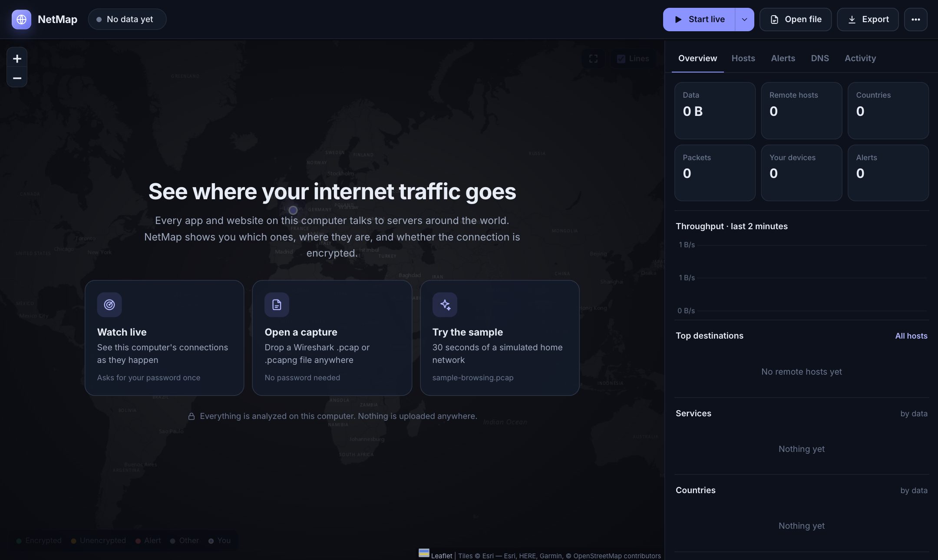
Task: Click the lock icon beside privacy note
Action: [x=191, y=416]
